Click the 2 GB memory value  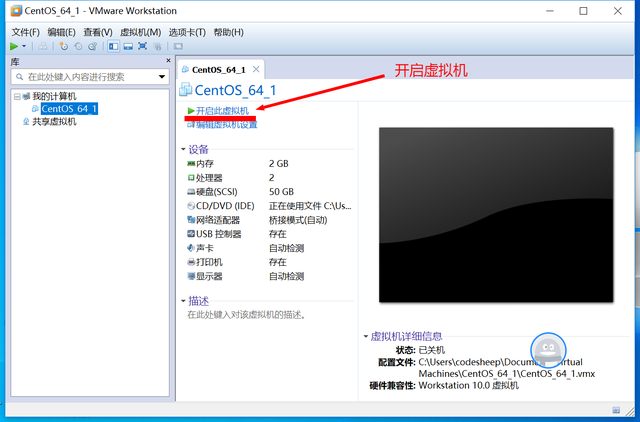279,164
